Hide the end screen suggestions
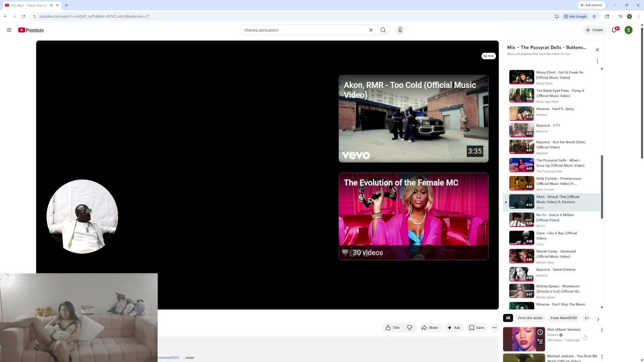644x362 pixels. [489, 56]
